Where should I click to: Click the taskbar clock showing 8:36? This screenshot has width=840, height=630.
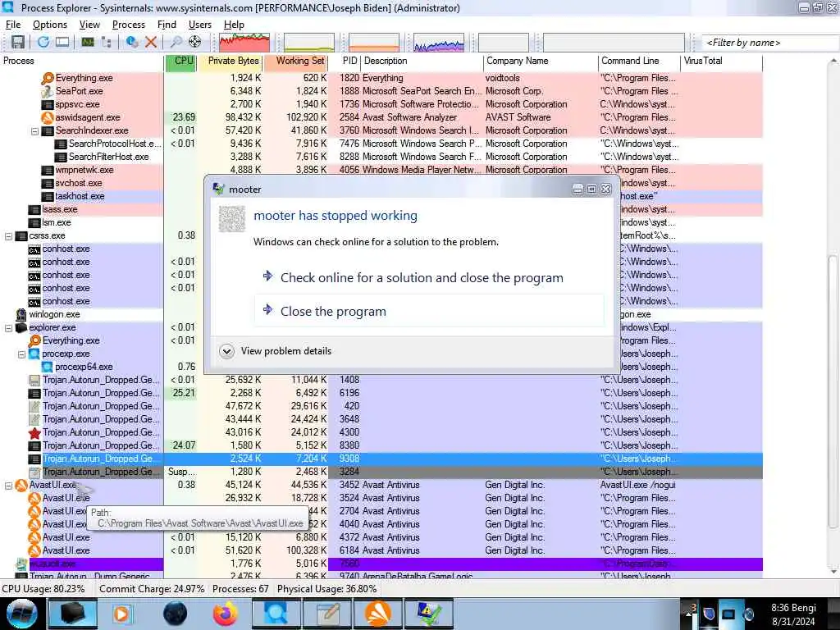793,614
